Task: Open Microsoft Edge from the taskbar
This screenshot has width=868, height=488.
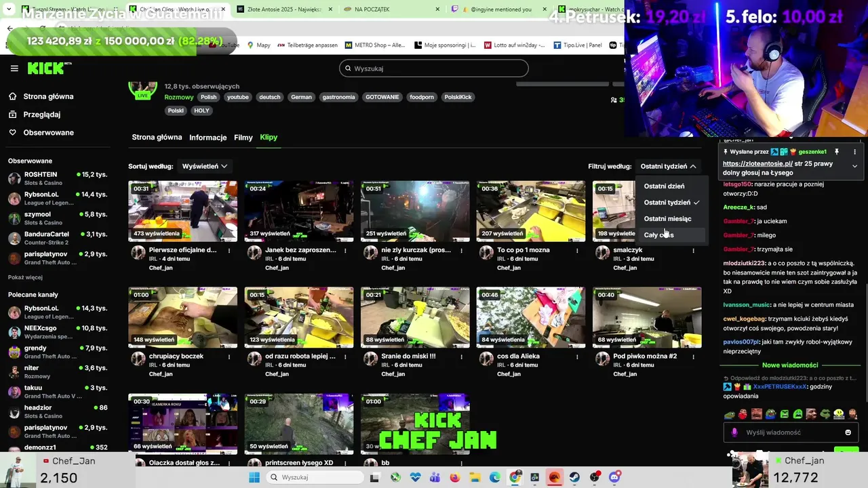Action: (495, 477)
